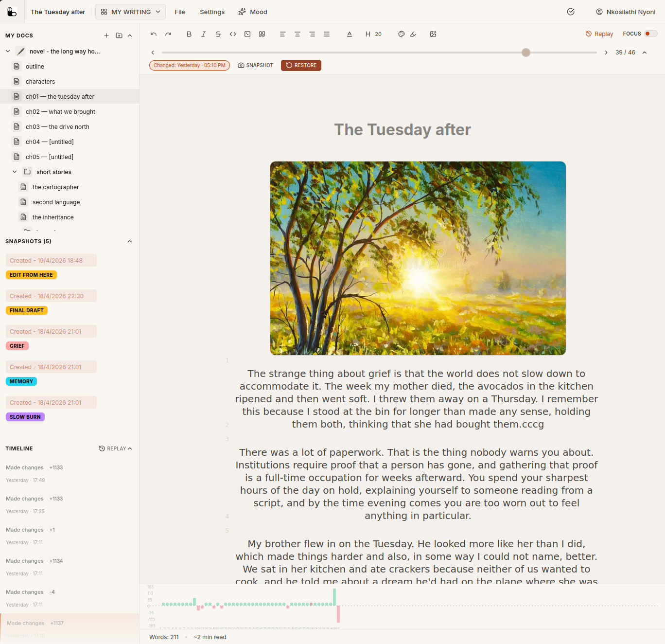Viewport: 665px width, 644px height.
Task: Collapse the My Docs section
Action: point(130,36)
